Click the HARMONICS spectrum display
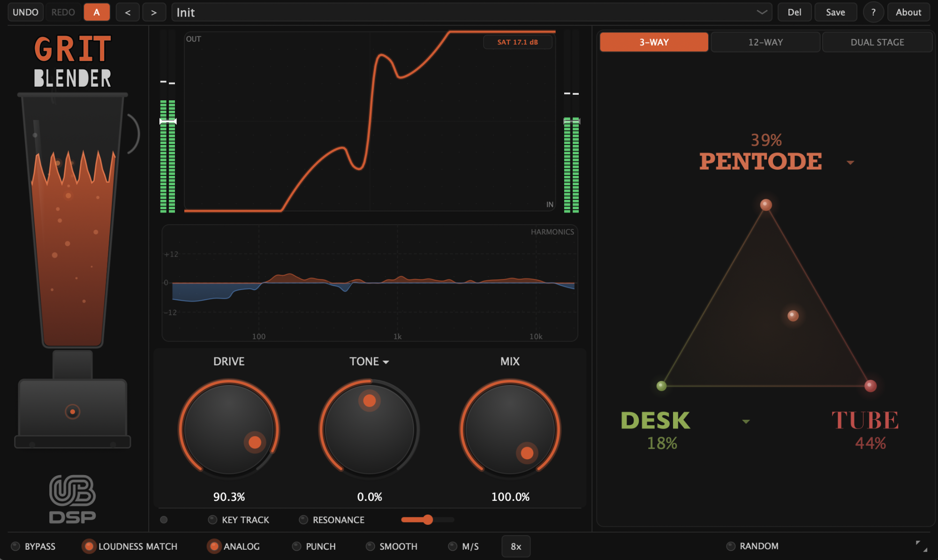 click(370, 283)
